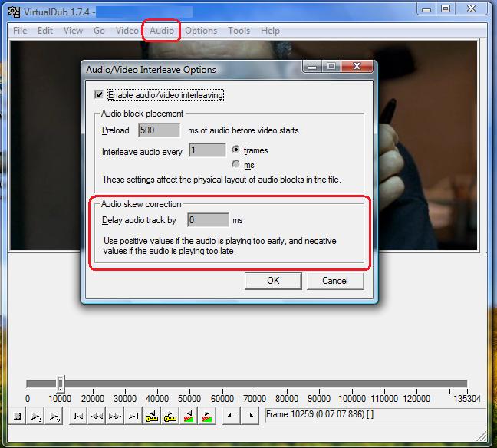
Task: Click the Delay audio track by field
Action: point(208,219)
